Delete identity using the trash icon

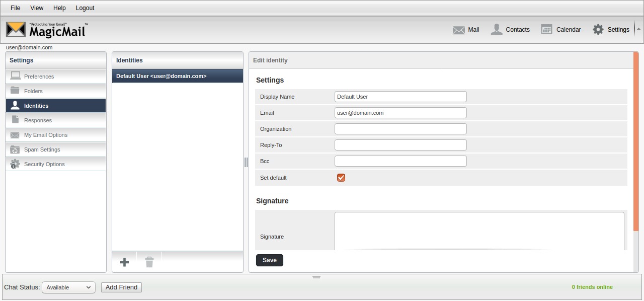tap(149, 262)
